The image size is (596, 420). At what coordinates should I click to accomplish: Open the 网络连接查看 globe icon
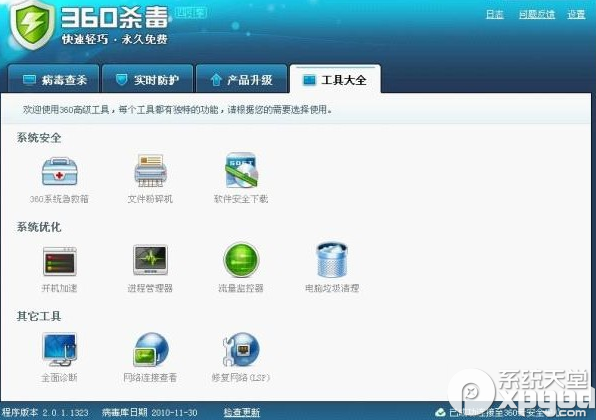point(151,349)
